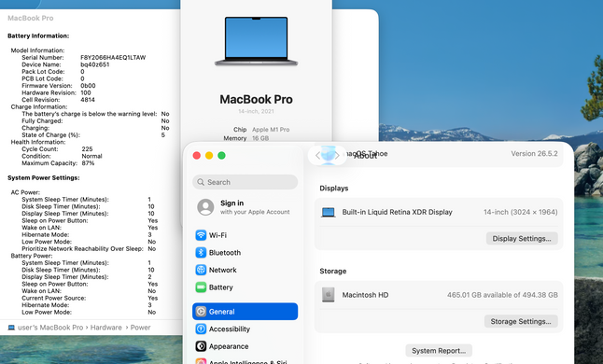Select serial number F8Y2066HA4EQ1LTAW
This screenshot has height=364, width=603.
pyautogui.click(x=113, y=58)
